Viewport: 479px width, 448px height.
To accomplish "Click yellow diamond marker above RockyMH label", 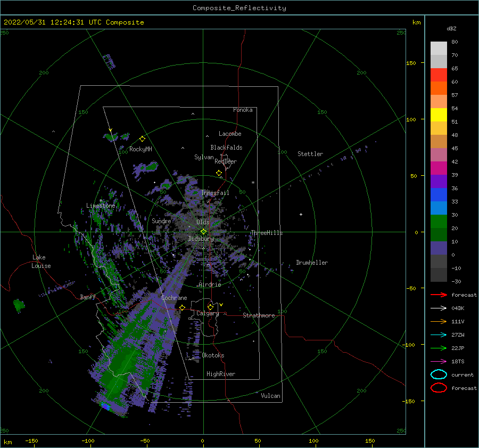I will (x=142, y=139).
